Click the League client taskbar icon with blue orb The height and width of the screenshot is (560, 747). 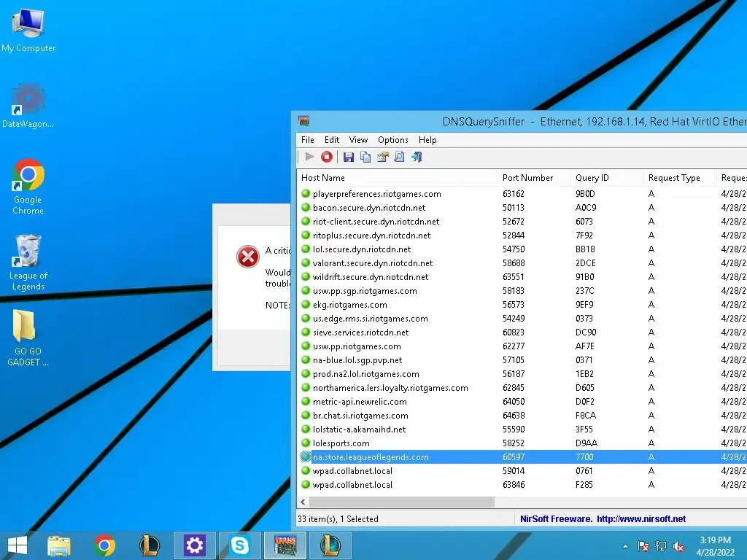click(330, 545)
